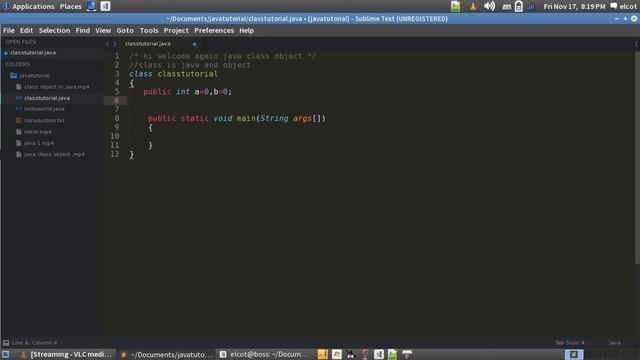This screenshot has height=360, width=640.
Task: Click the green document icon in bottom panel
Action: 392,355
